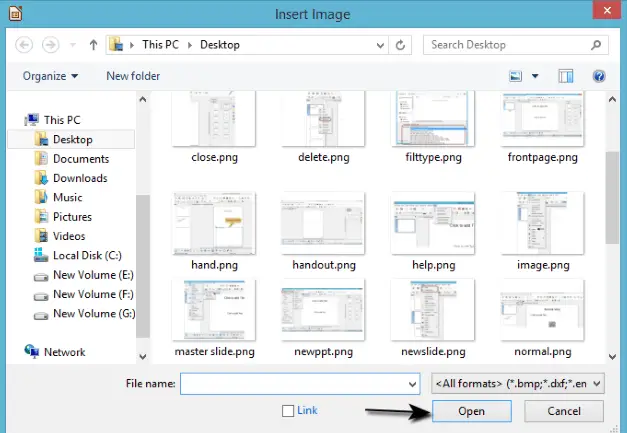This screenshot has height=433, width=627.
Task: Toggle the preview pane icon
Action: 566,76
